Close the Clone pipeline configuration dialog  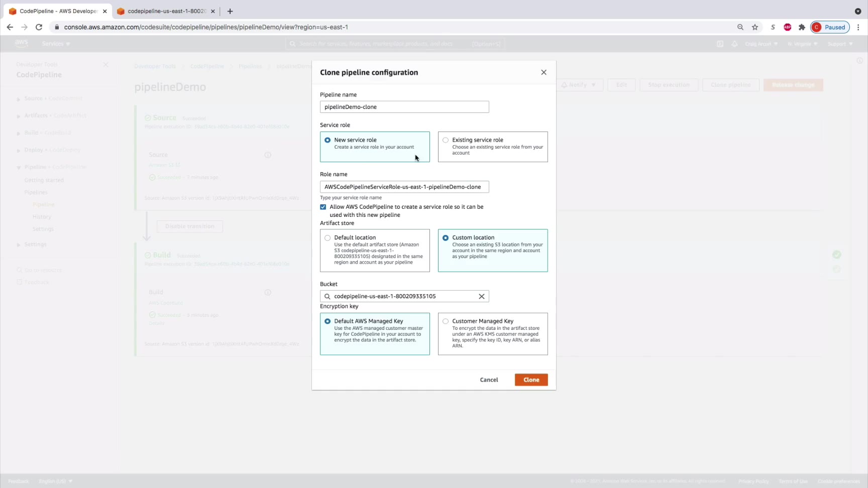(x=544, y=72)
